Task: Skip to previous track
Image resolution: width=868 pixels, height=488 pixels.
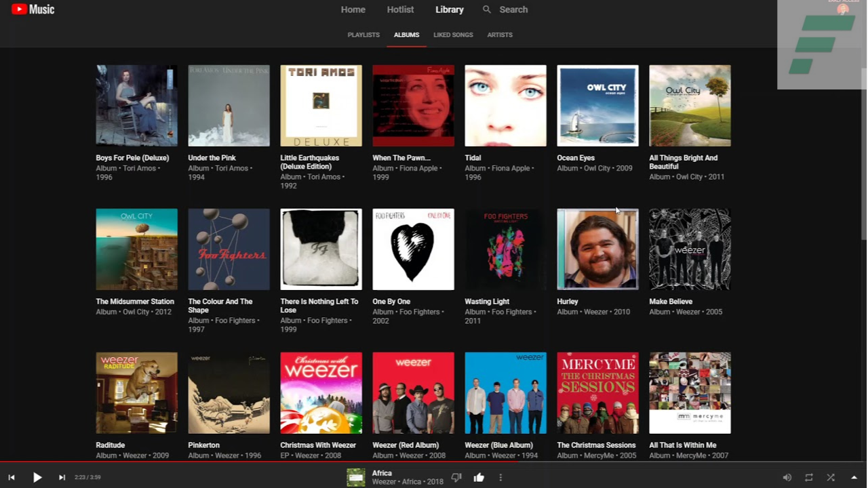Action: click(12, 477)
